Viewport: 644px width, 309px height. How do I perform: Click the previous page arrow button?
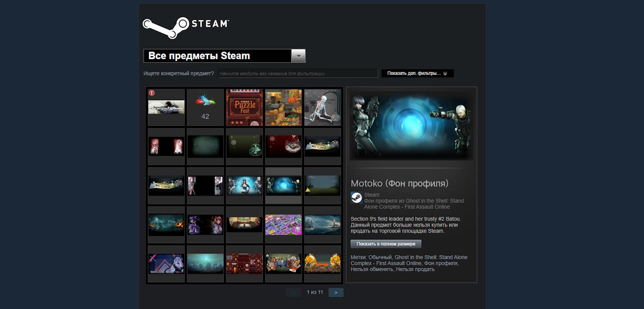coord(293,293)
